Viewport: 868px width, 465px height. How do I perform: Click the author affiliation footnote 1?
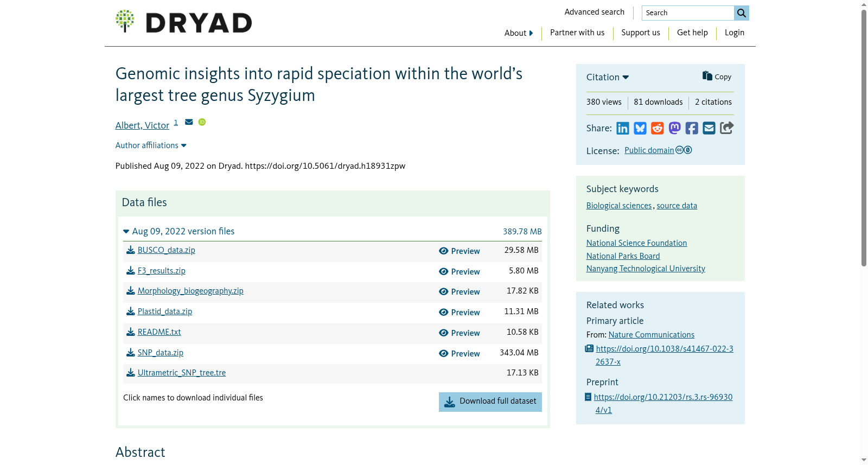click(x=176, y=123)
